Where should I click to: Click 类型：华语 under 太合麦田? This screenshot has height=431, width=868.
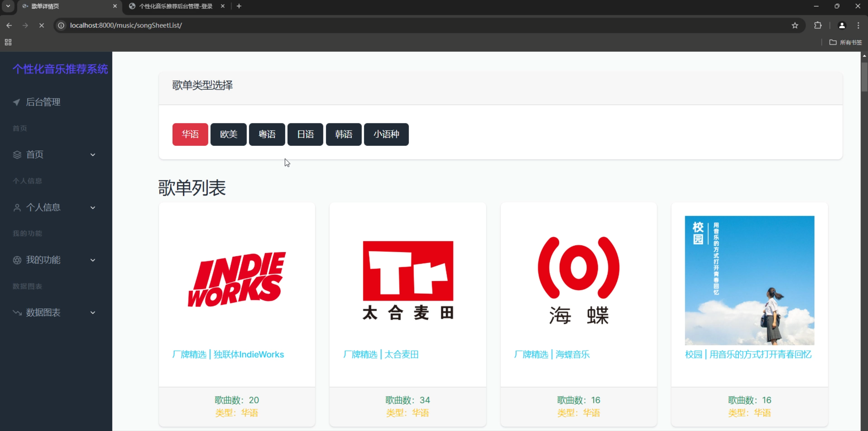(408, 413)
